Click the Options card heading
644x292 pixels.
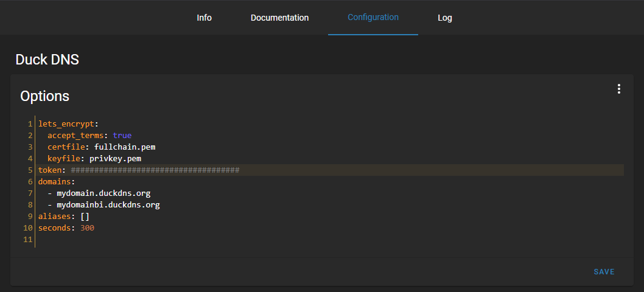(x=45, y=96)
